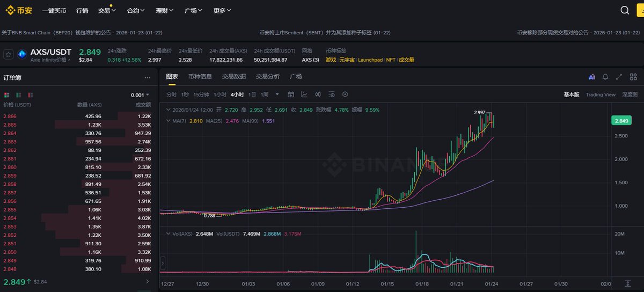Open order book more options (three dots)

[x=148, y=77]
